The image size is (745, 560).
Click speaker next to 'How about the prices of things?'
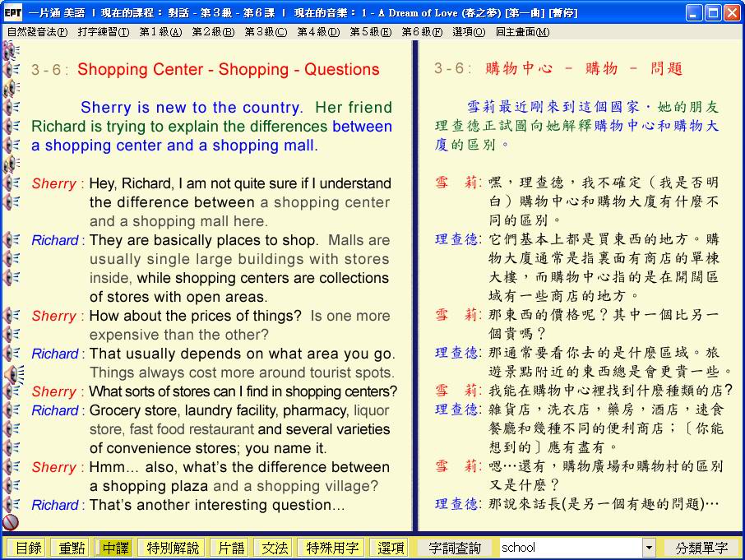[12, 316]
